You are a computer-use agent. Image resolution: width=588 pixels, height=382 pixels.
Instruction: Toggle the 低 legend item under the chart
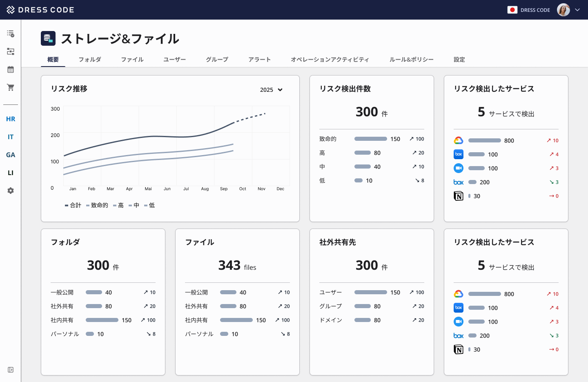[151, 205]
